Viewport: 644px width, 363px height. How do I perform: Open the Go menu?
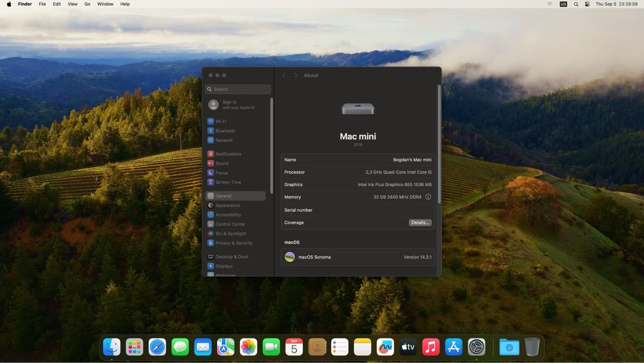pyautogui.click(x=87, y=4)
